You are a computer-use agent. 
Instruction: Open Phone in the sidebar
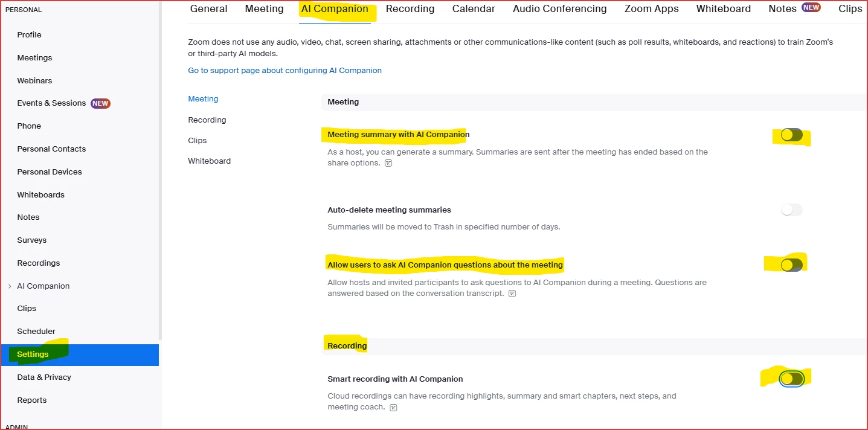[x=29, y=126]
